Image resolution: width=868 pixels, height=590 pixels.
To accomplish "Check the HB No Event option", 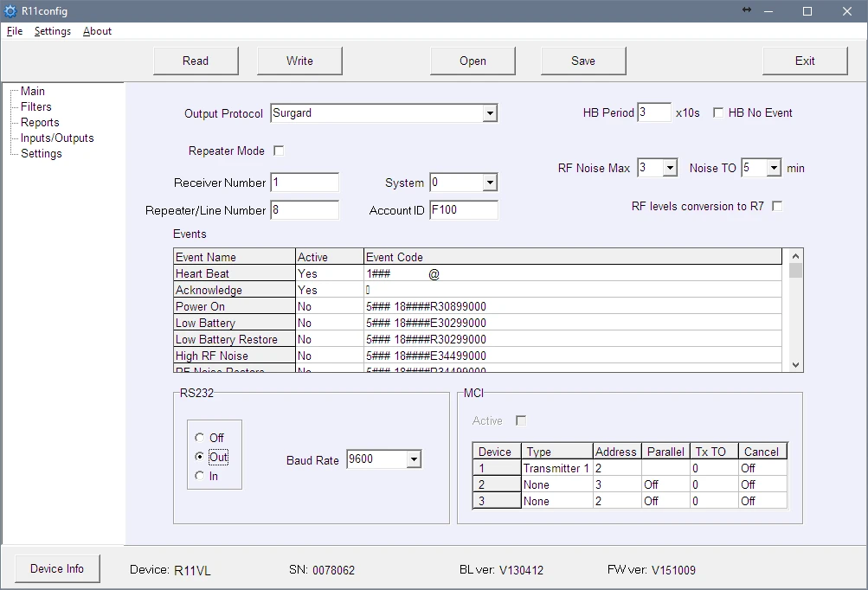I will tap(717, 112).
